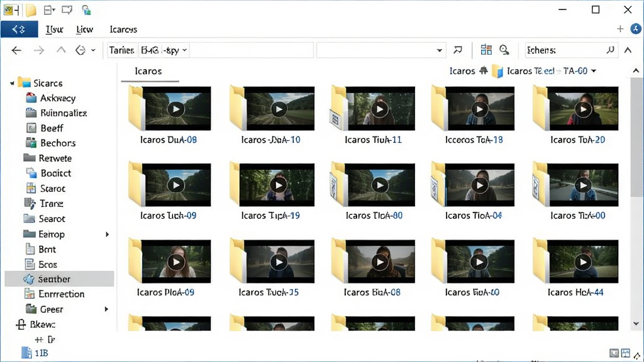Switch to details view icon in status bar

614,353
